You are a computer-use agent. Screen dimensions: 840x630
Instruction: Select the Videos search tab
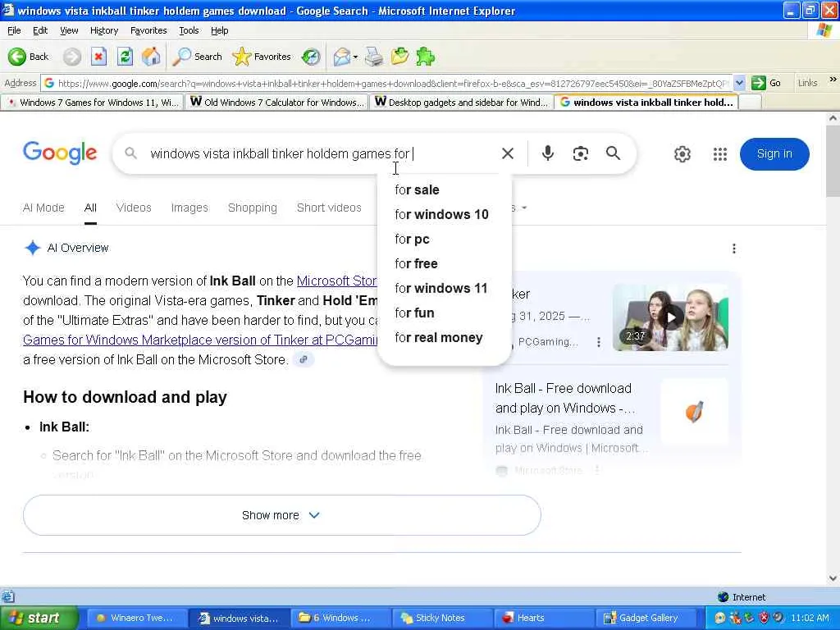click(134, 208)
